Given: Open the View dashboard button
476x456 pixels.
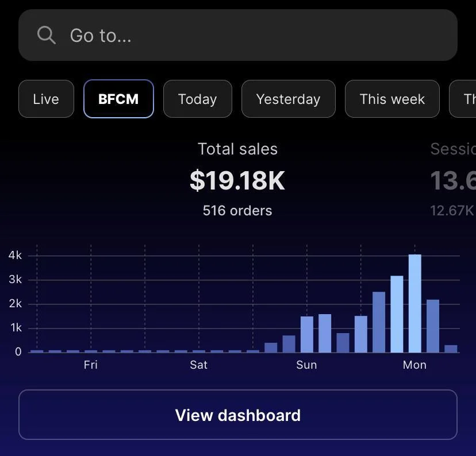Looking at the screenshot, I should 237,415.
